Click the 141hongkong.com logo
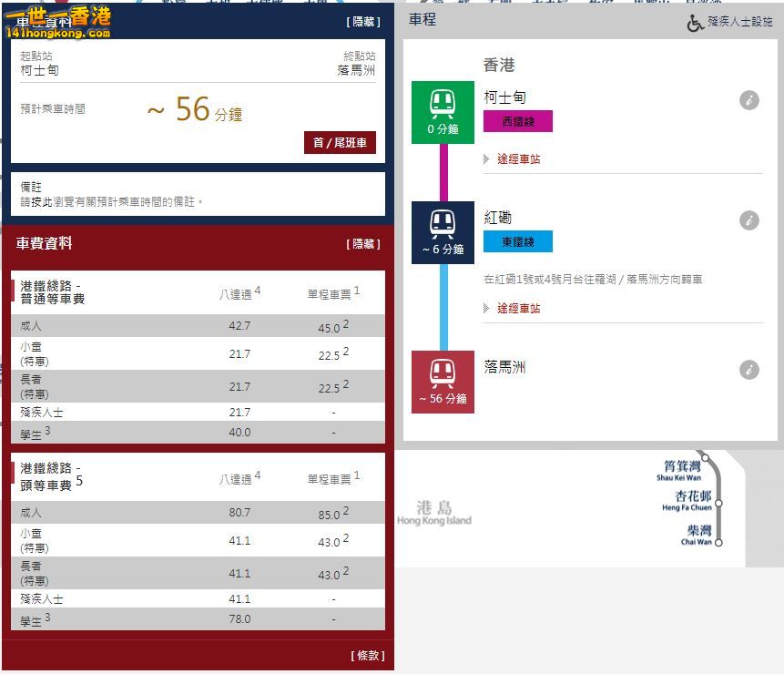This screenshot has height=674, width=784. pyautogui.click(x=58, y=22)
